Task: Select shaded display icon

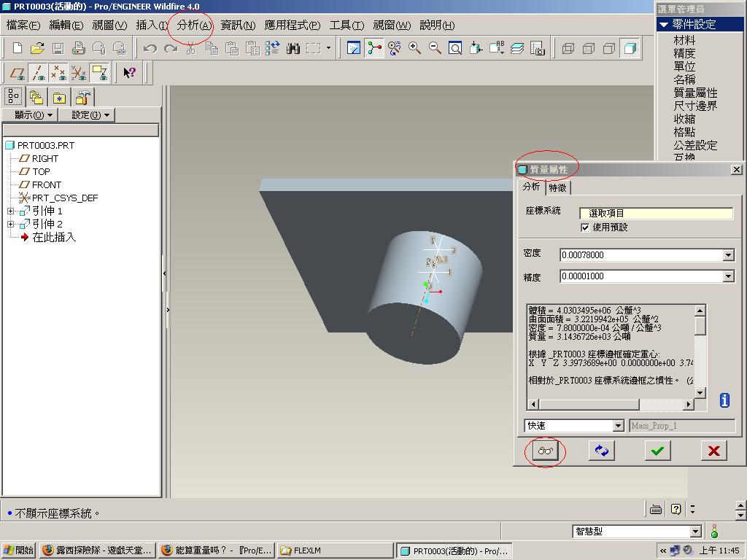Action: click(630, 48)
